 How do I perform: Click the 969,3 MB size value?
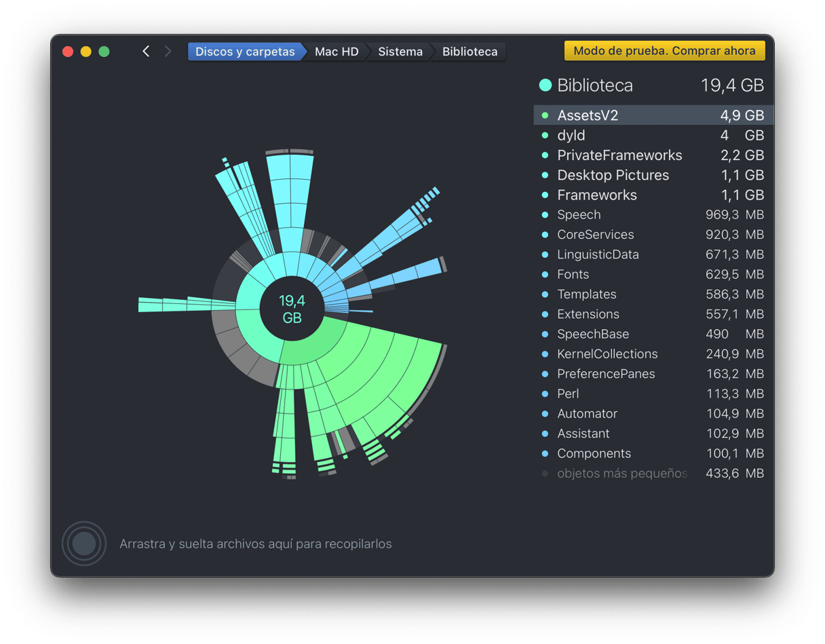[735, 215]
